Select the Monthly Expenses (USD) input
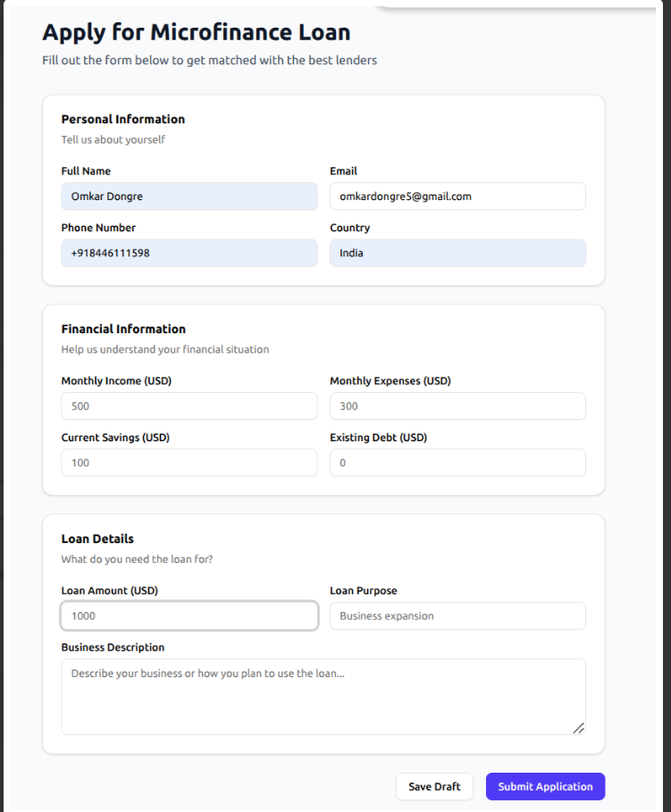Image resolution: width=671 pixels, height=812 pixels. click(457, 406)
